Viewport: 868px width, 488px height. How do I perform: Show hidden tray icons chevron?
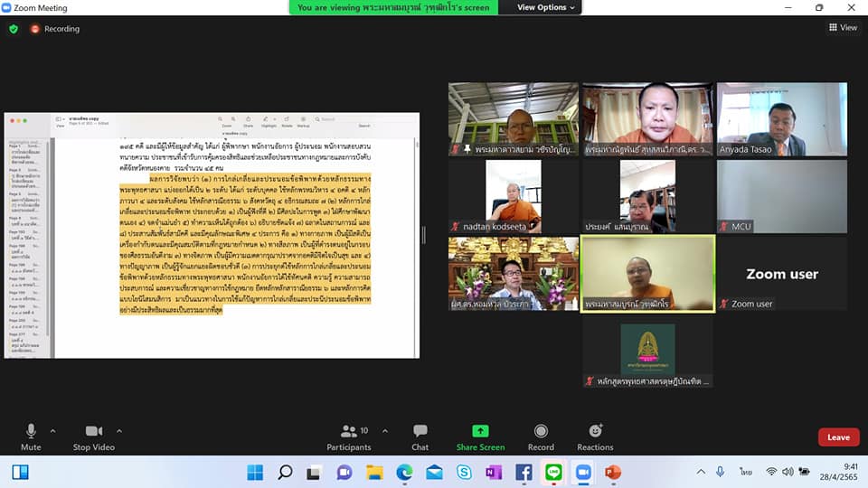(x=701, y=472)
